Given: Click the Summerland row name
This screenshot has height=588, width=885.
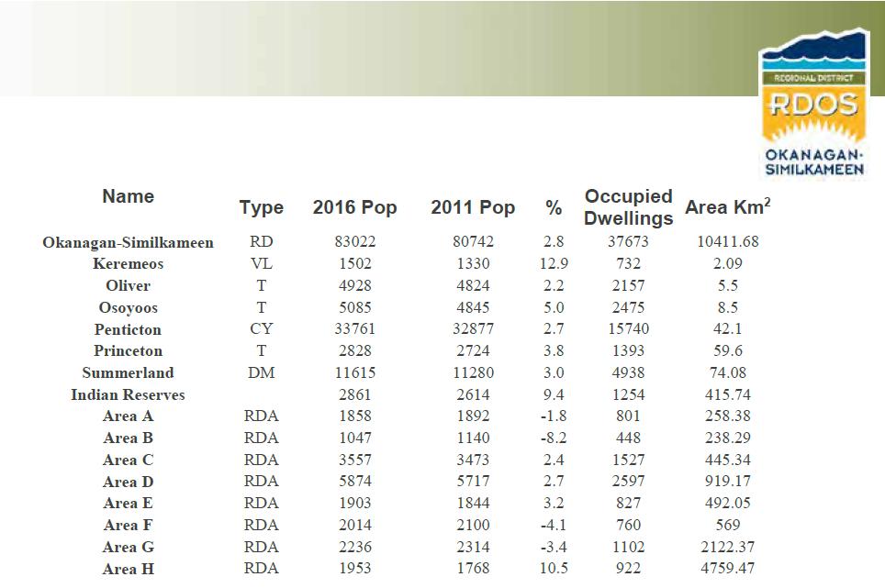Looking at the screenshot, I should [128, 373].
